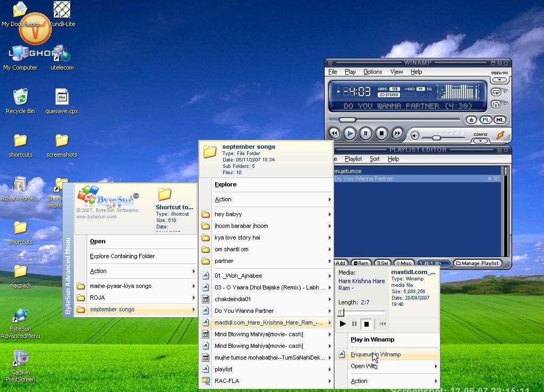Expand the hey babyy folder
Image resolution: width=544 pixels, height=392 pixels.
(266, 215)
